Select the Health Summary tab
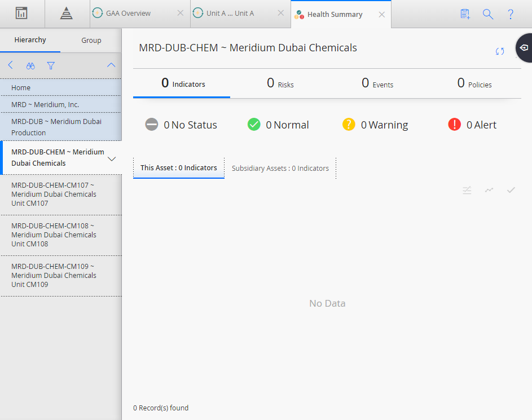This screenshot has height=420, width=532. [x=335, y=15]
